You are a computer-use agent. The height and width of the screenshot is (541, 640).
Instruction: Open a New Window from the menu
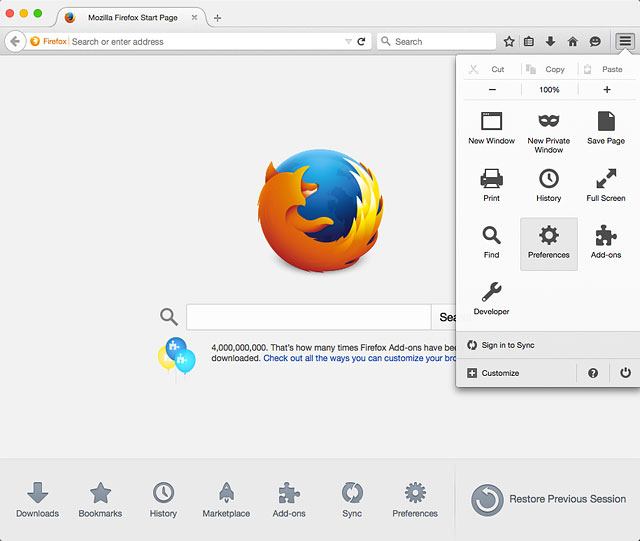pos(491,128)
